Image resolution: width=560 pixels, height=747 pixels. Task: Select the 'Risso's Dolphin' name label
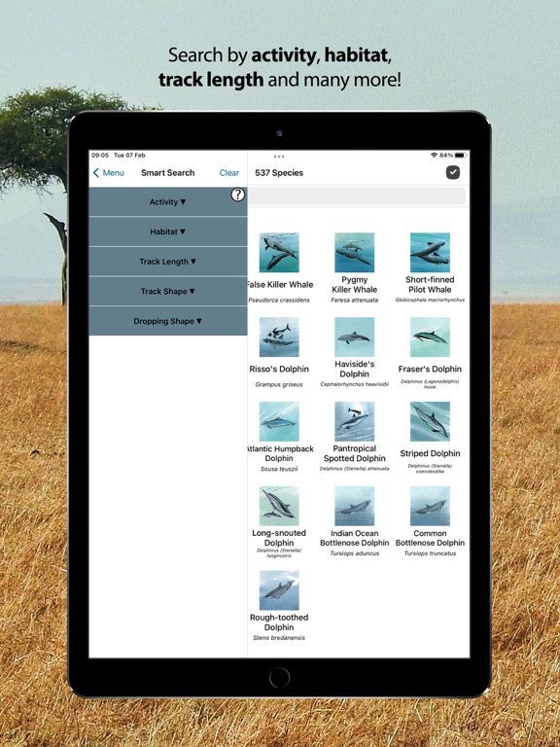point(279,369)
